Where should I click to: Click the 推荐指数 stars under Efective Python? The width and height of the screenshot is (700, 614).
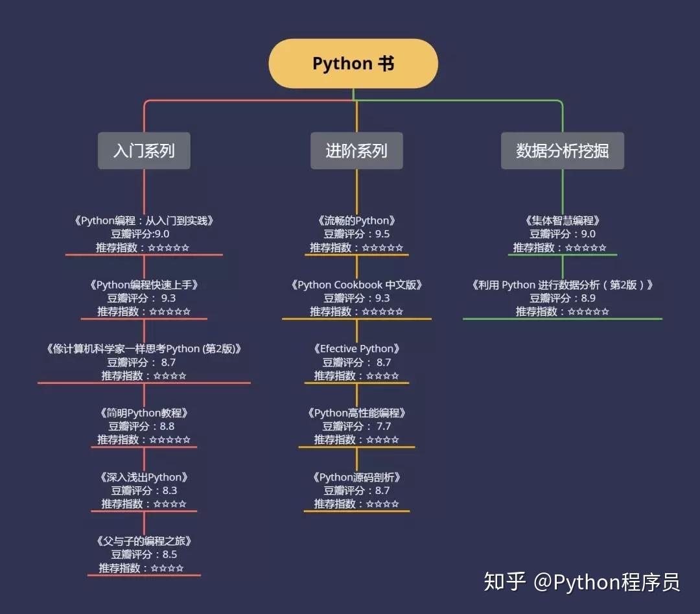(x=382, y=376)
